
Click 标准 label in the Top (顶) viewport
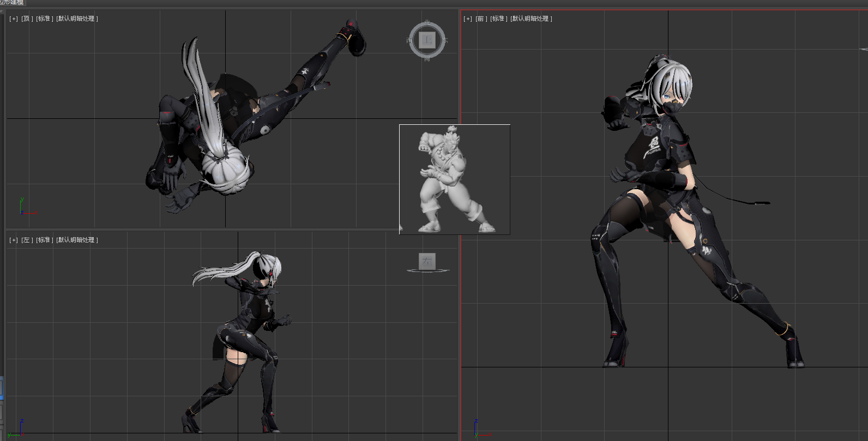coord(44,19)
